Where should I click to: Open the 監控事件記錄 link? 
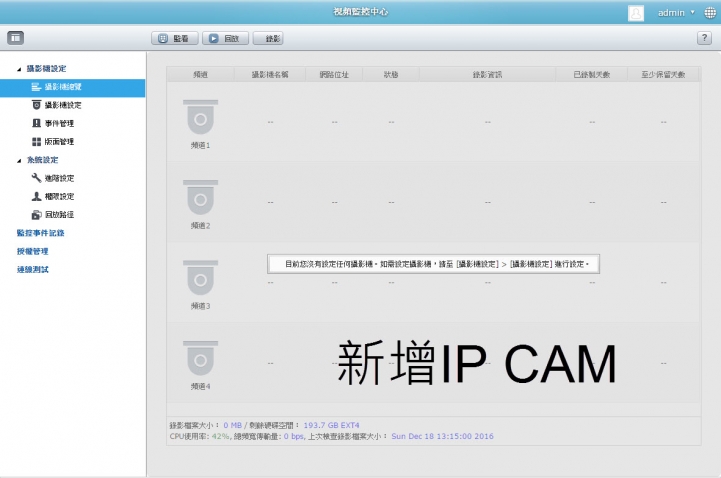click(x=40, y=233)
